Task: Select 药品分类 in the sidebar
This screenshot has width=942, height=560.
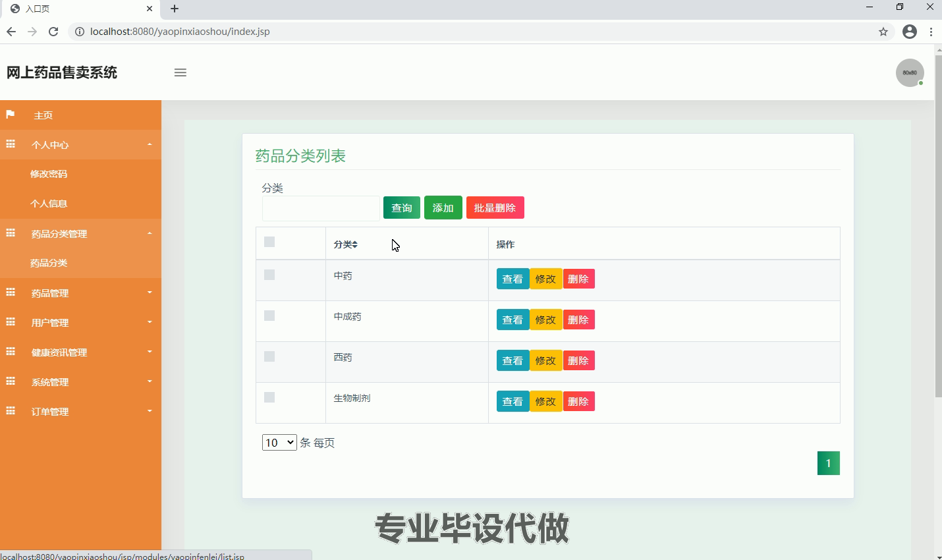Action: (x=49, y=263)
